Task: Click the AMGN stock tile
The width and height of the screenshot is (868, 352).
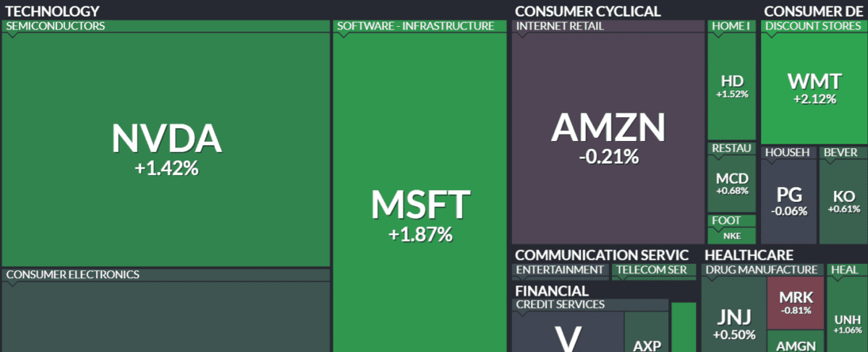Action: pyautogui.click(x=796, y=345)
